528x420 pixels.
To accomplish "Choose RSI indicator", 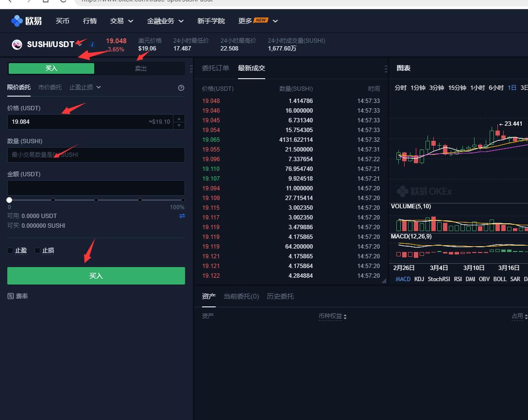I will click(458, 279).
